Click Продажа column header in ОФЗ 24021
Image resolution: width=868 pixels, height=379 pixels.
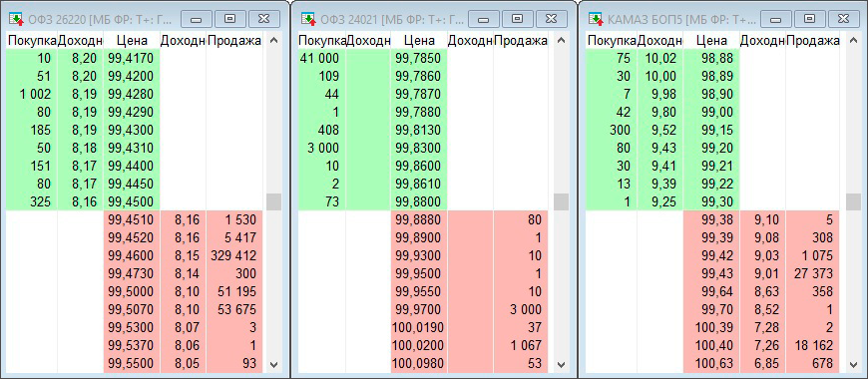click(x=521, y=40)
